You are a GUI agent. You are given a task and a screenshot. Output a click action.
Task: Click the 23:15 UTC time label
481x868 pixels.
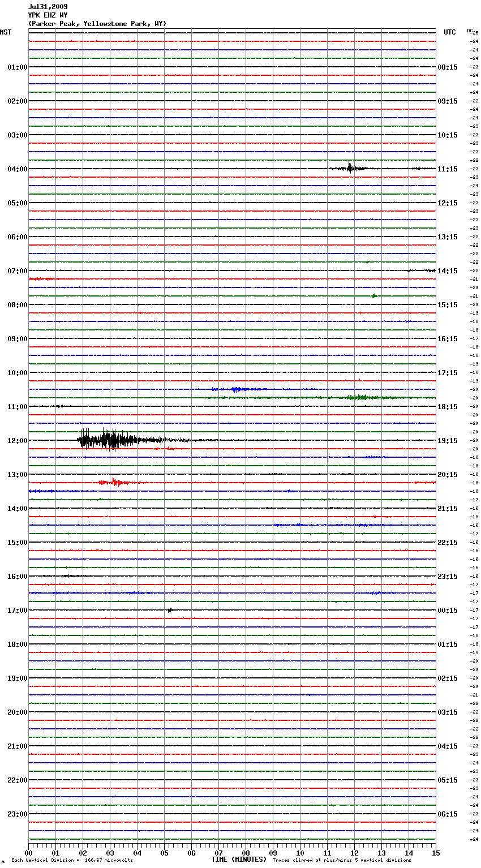[448, 577]
